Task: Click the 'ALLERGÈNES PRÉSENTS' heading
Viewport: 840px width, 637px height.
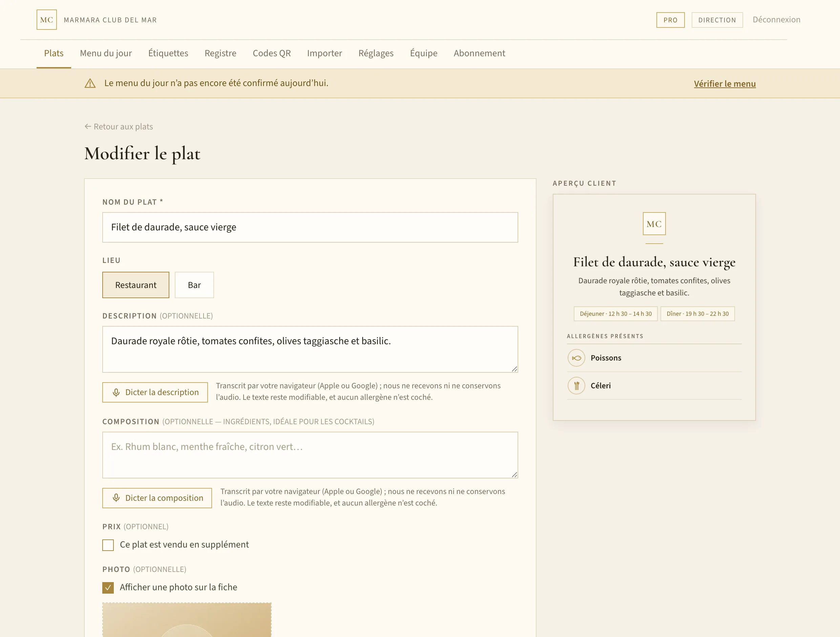Action: coord(605,336)
